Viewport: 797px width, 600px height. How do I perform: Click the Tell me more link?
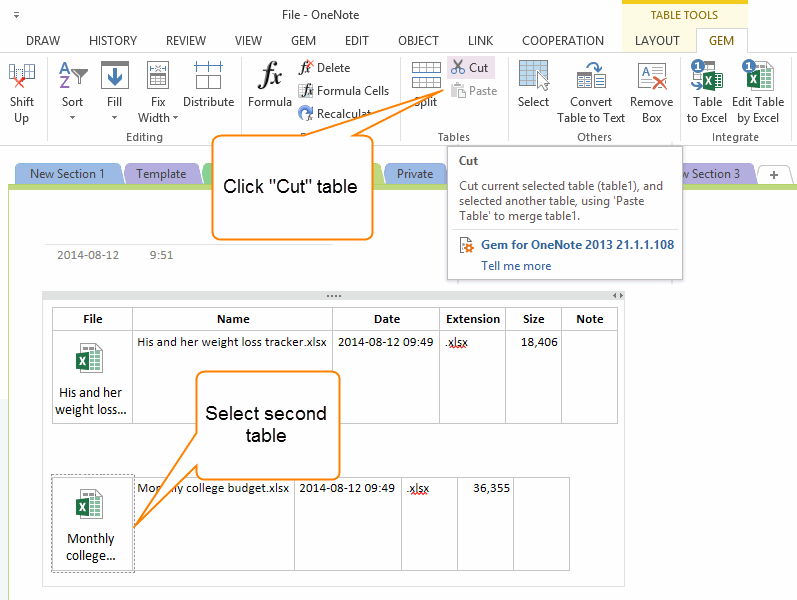click(x=516, y=266)
